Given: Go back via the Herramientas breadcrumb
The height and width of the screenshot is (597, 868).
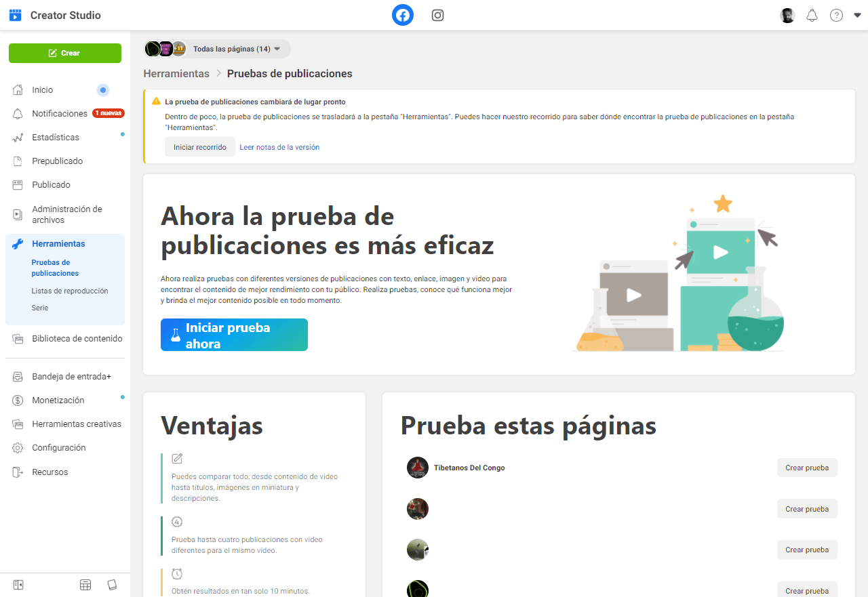Looking at the screenshot, I should pos(176,73).
